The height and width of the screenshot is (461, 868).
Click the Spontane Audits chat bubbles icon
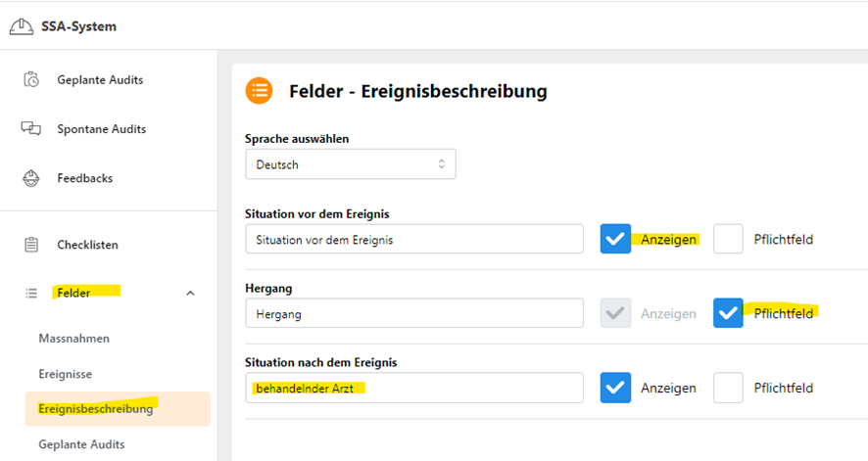[x=31, y=129]
